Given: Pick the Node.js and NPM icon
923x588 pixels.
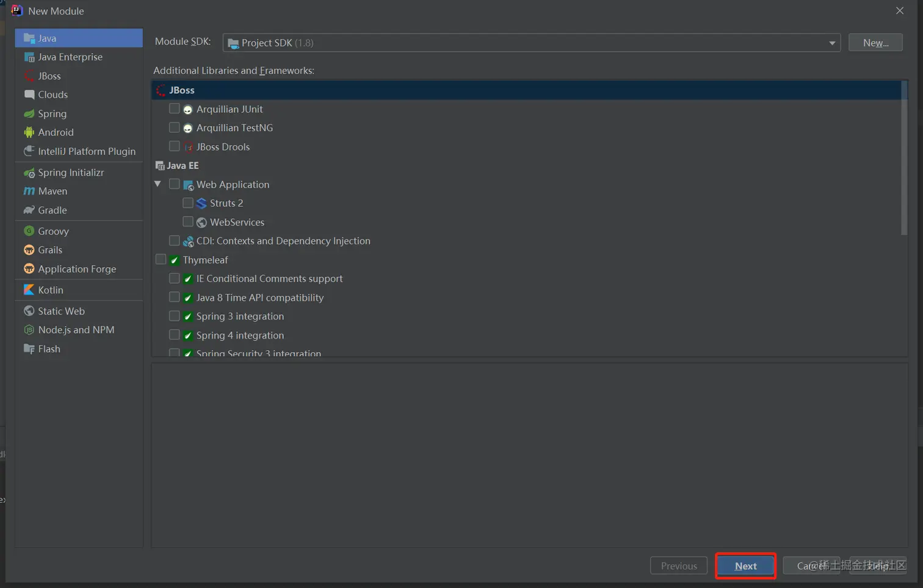Looking at the screenshot, I should tap(29, 330).
